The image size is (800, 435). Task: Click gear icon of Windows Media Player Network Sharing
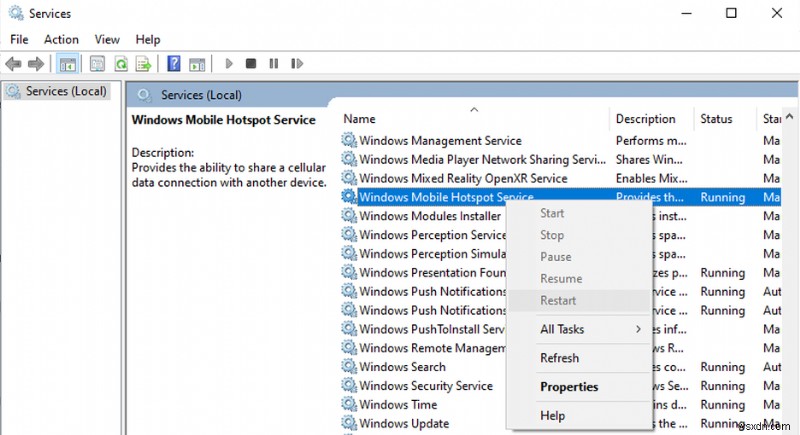(349, 159)
